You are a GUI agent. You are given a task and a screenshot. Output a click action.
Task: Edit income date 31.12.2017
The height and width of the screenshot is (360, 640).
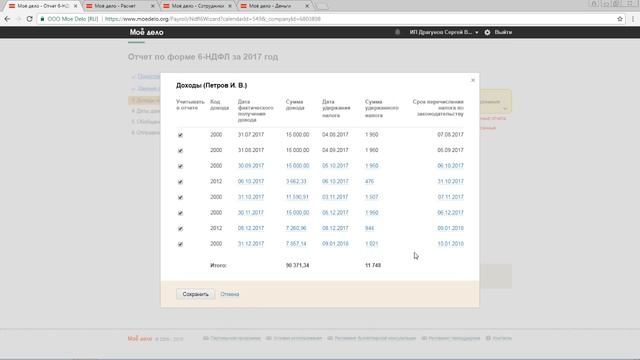click(x=251, y=244)
